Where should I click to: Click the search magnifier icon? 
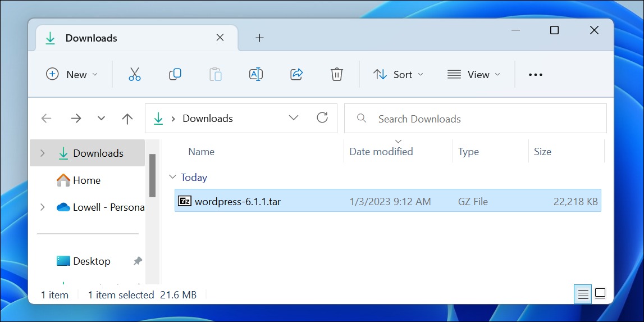click(x=362, y=119)
